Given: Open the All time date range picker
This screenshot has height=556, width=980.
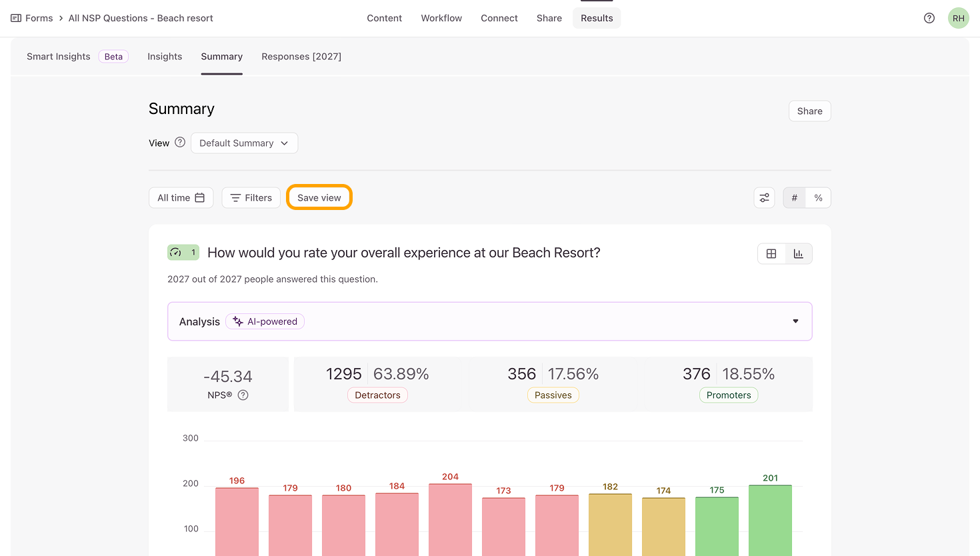Looking at the screenshot, I should coord(181,198).
